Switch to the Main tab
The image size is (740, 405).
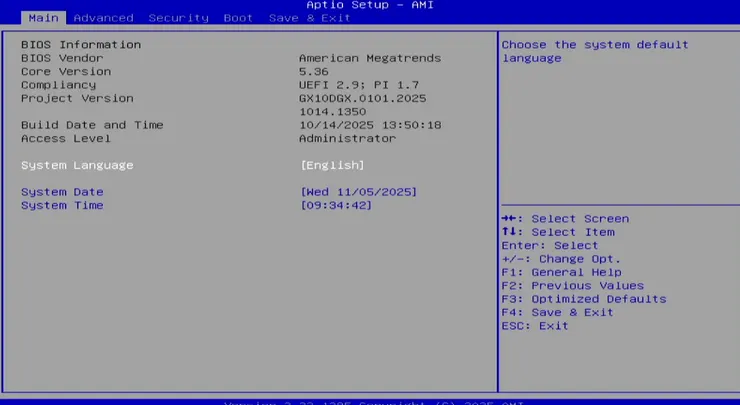[43, 18]
